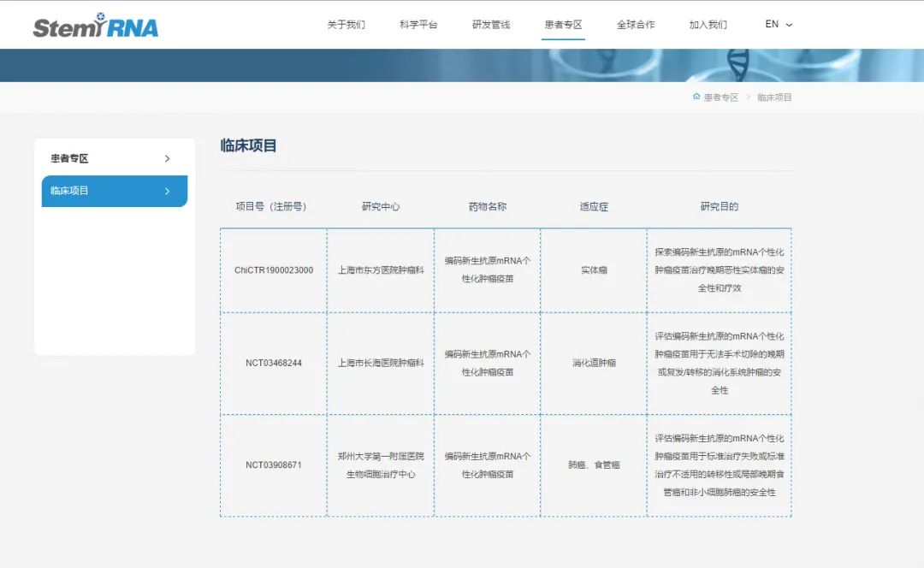Open the 研发管线 navigation item
The height and width of the screenshot is (568, 924).
click(x=489, y=25)
